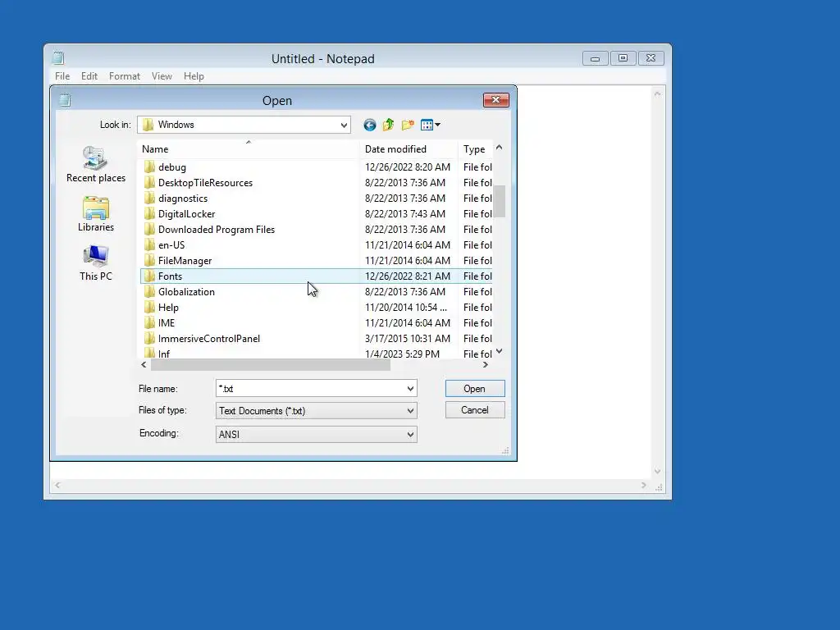Select the debug folder icon
This screenshot has height=630, width=840.
click(149, 167)
